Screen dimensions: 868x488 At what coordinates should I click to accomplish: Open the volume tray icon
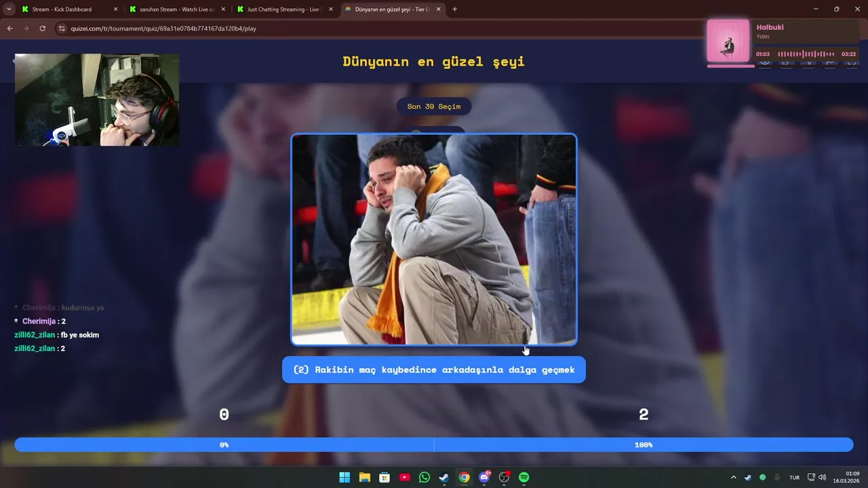click(822, 477)
